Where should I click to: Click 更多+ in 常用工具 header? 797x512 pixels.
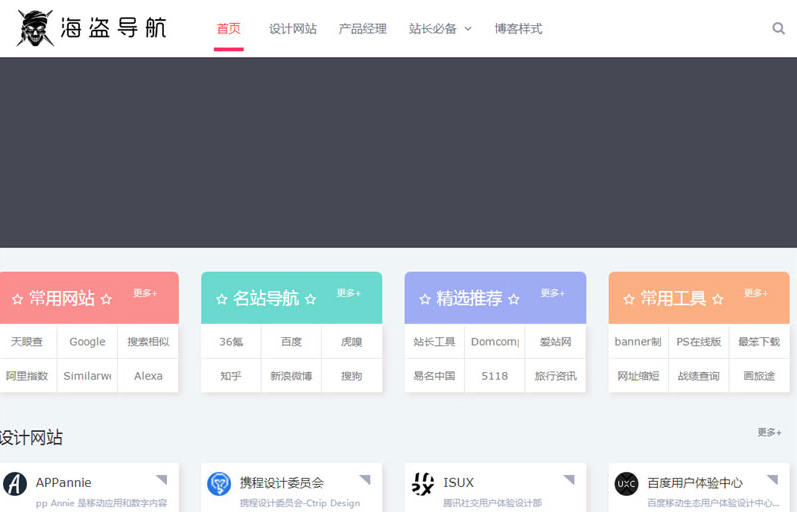point(756,293)
